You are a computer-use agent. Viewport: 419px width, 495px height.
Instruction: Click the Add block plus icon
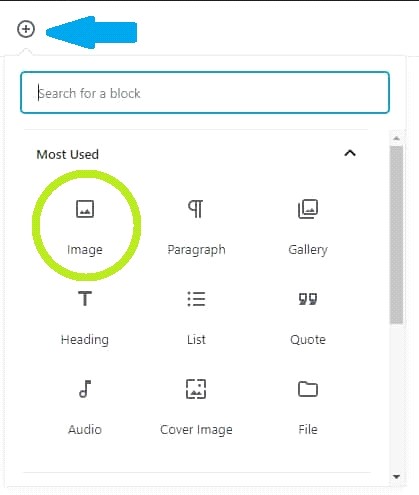point(26,29)
